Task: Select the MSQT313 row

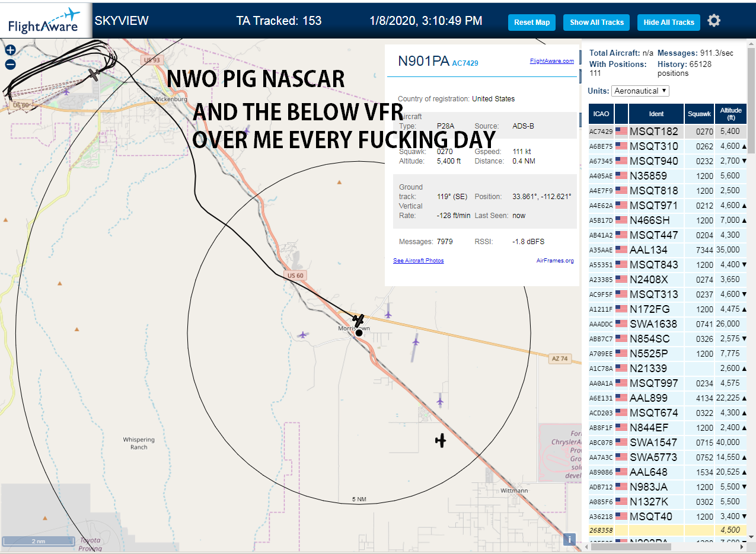Action: tap(668, 294)
